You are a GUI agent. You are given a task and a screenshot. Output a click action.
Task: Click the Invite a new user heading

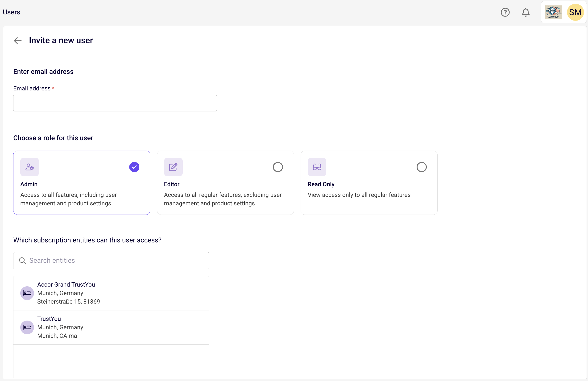61,40
